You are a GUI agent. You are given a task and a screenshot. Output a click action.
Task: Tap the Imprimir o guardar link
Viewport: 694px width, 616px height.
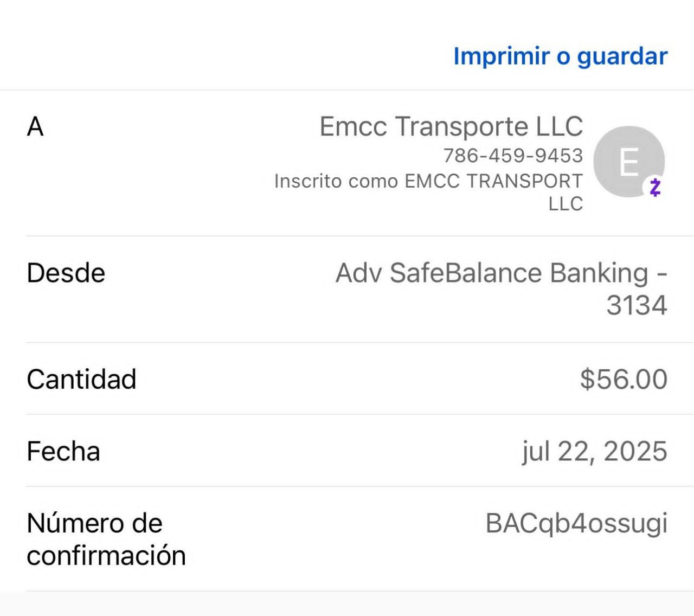click(560, 56)
